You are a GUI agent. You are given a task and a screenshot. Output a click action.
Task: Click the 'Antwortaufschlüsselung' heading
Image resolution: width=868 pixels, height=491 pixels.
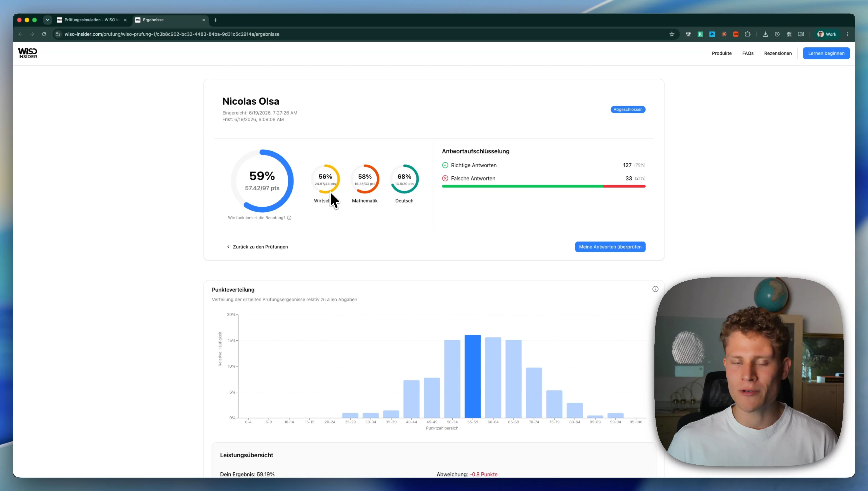click(476, 151)
